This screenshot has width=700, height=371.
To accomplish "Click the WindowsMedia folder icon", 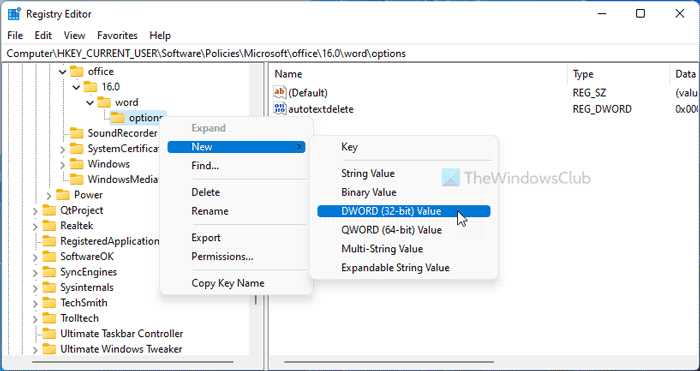I will 77,179.
